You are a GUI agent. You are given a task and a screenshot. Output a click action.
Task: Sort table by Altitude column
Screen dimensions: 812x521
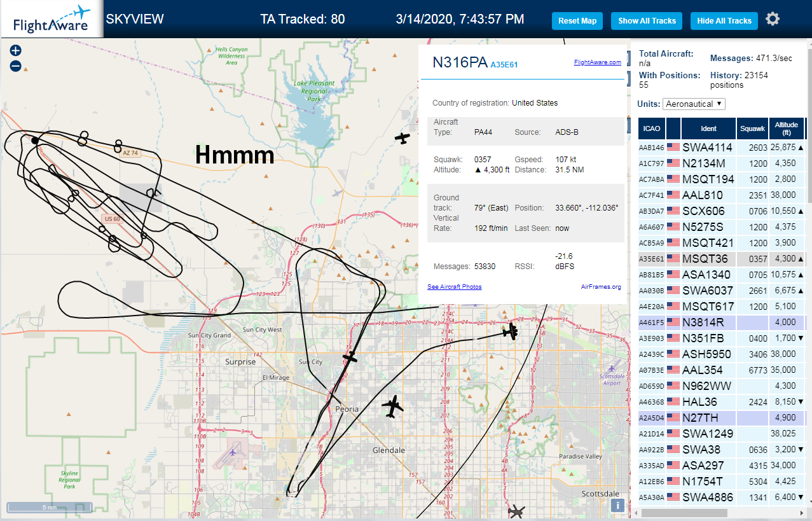coord(787,129)
